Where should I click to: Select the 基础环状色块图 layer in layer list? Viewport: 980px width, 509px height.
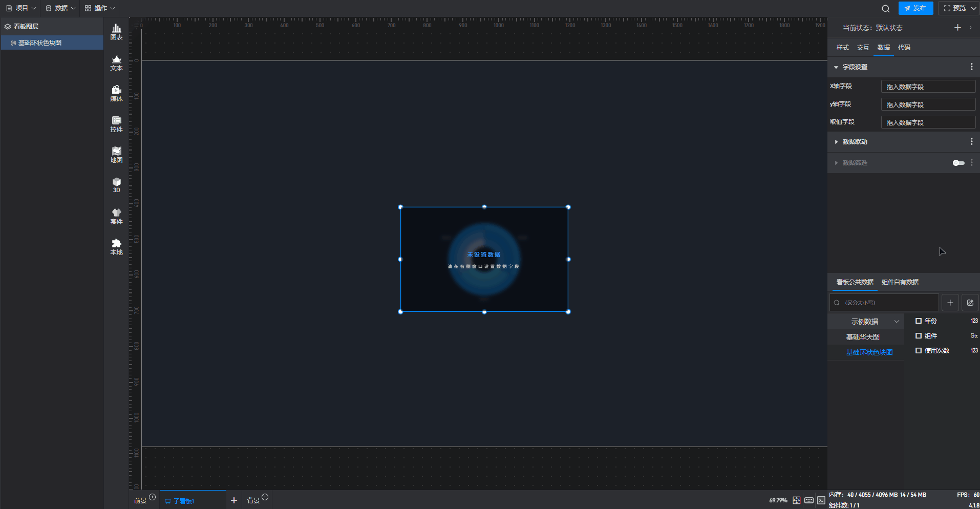40,43
